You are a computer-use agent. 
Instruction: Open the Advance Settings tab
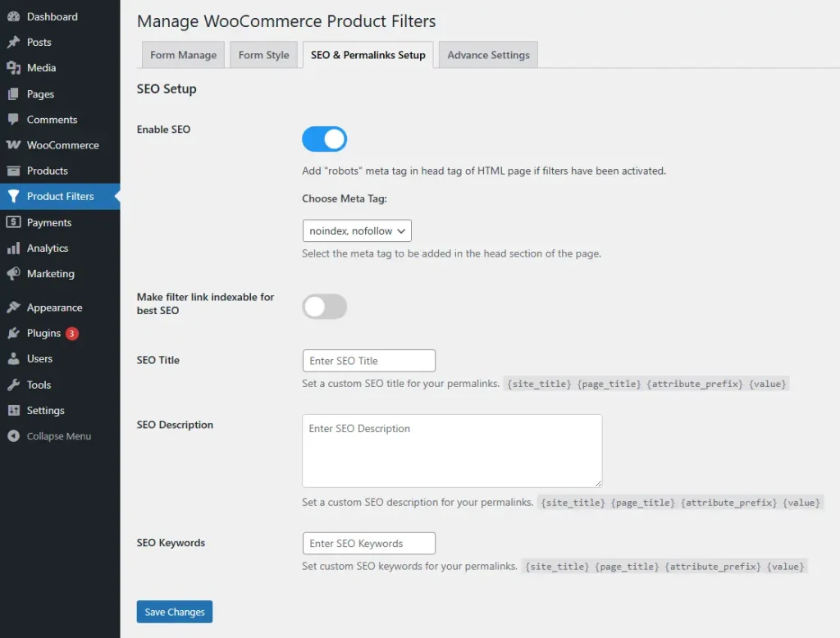pos(488,55)
